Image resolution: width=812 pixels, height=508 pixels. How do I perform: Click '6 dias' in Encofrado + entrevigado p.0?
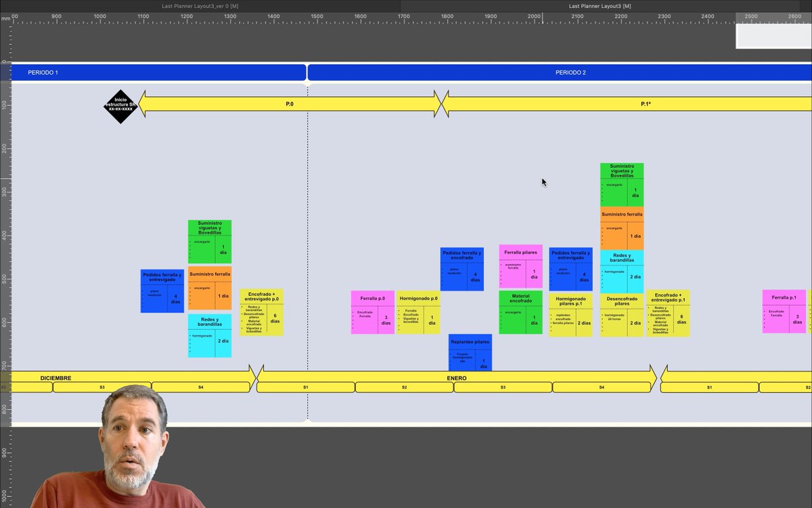(275, 318)
